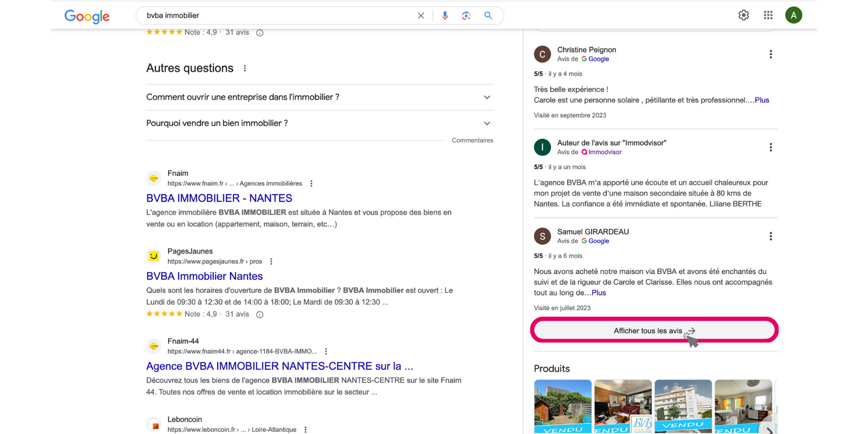Viewport: 868px width, 434px height.
Task: Click the first product thumbnail with garden
Action: [562, 406]
